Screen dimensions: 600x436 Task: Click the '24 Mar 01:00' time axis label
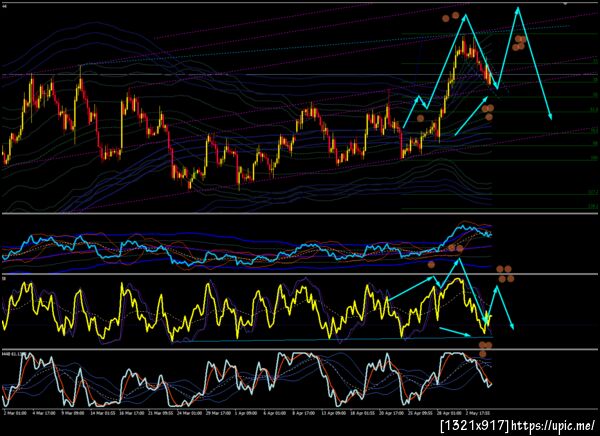coord(189,413)
